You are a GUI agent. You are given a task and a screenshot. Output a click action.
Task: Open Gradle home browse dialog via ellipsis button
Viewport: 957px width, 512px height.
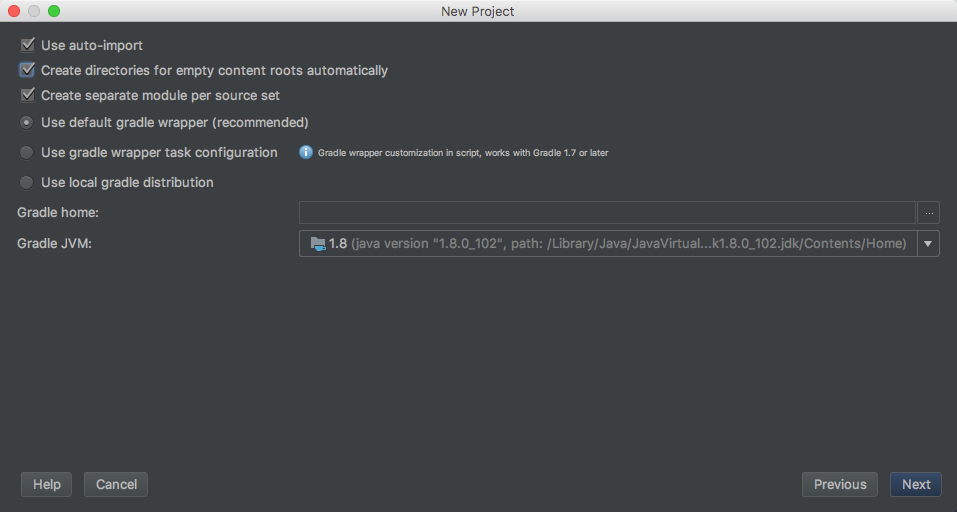click(x=928, y=213)
